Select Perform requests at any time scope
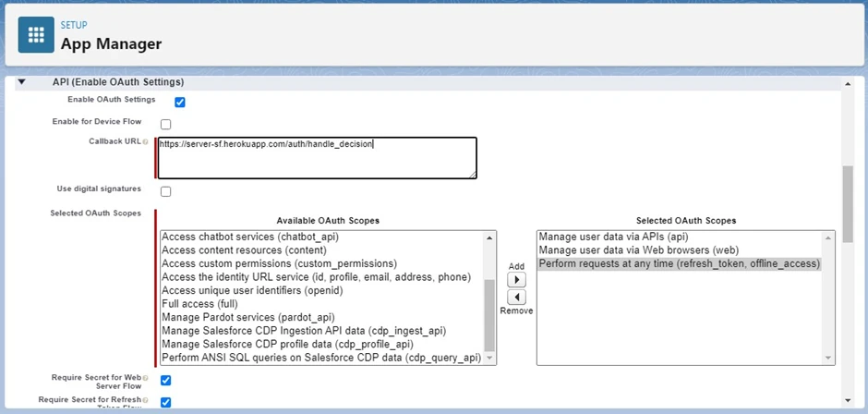The image size is (868, 414). (679, 264)
